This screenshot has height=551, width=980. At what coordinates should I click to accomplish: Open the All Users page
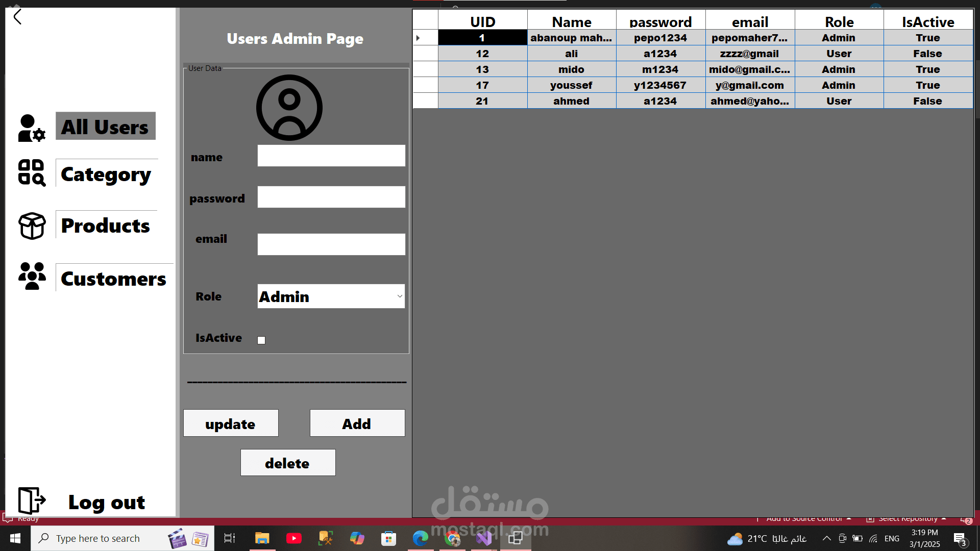point(106,126)
